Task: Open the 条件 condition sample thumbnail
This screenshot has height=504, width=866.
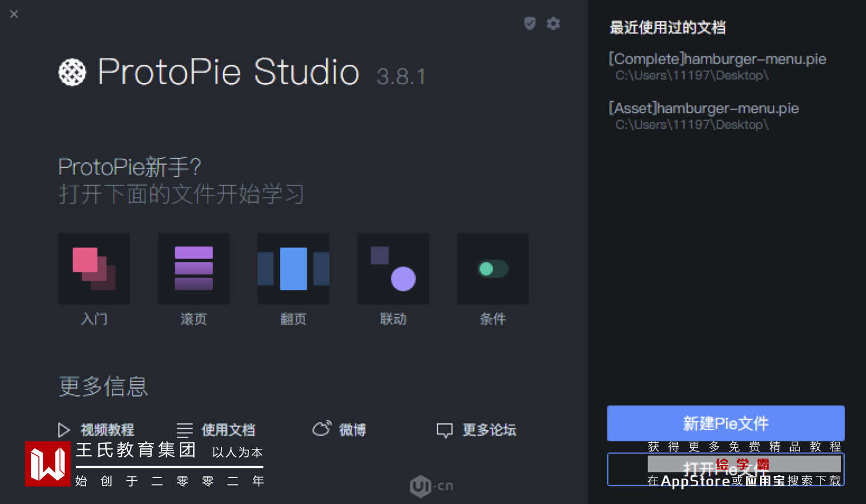Action: 493,268
